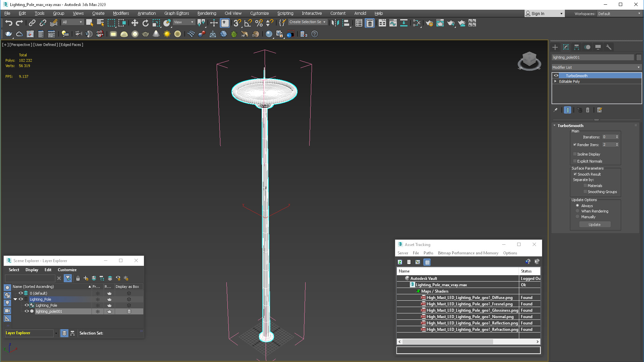
Task: Refresh the Asset Tracking list
Action: (x=400, y=262)
